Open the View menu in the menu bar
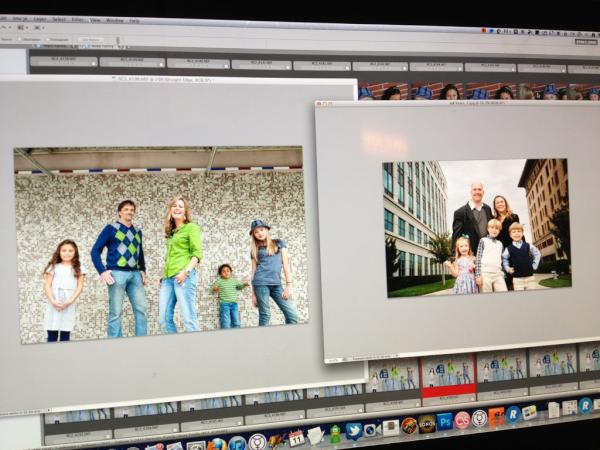 95,20
